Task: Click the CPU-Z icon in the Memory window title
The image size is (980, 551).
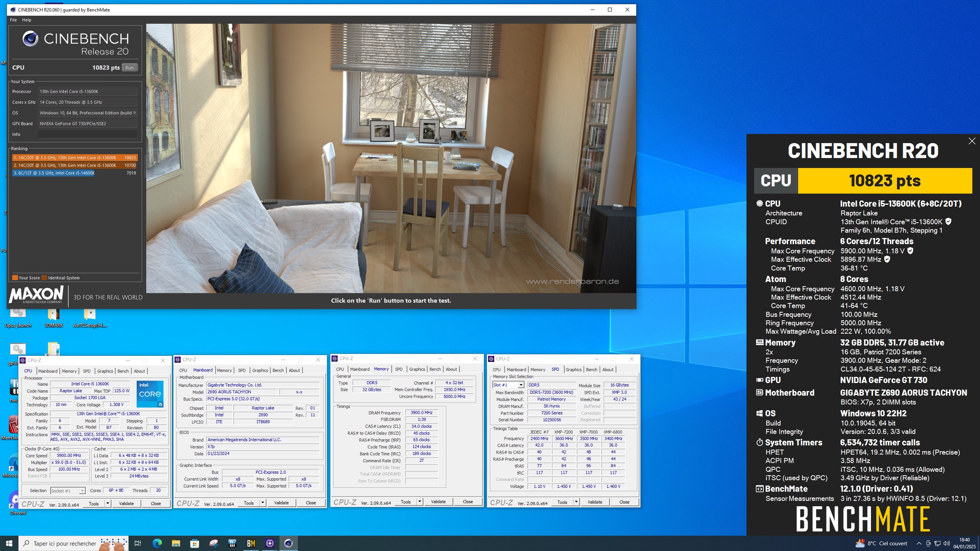Action: point(335,359)
